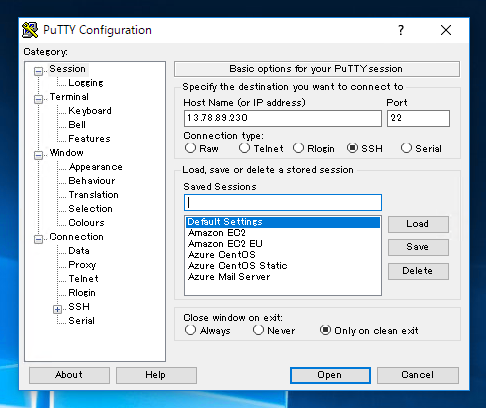Collapse the Terminal tree node
The image size is (486, 408).
pyautogui.click(x=38, y=99)
